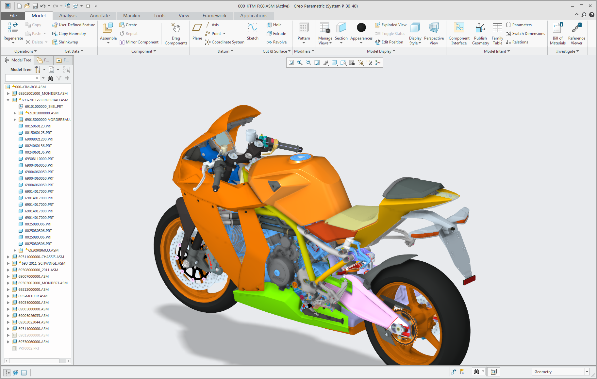Viewport: 597px width, 379px height.
Task: Expand the Component group dropdown
Action: (x=143, y=51)
